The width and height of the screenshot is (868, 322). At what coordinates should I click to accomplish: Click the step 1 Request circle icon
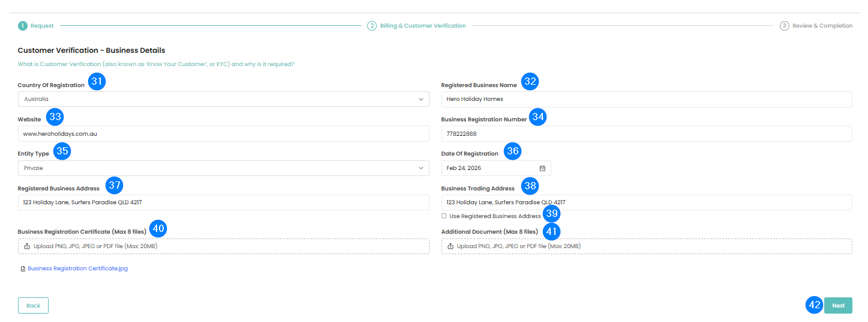[x=22, y=26]
